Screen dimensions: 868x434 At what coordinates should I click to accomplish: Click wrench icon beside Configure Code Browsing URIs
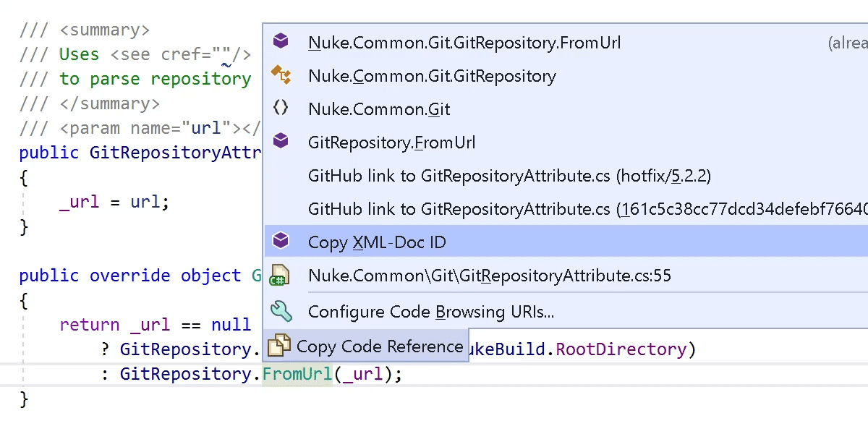pyautogui.click(x=281, y=311)
